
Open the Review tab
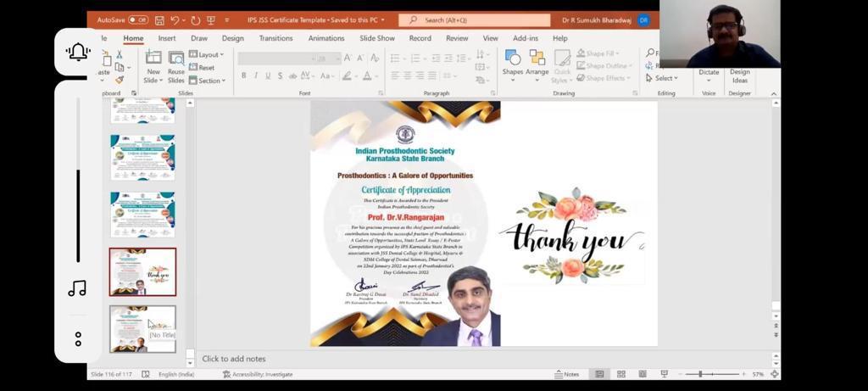coord(457,38)
